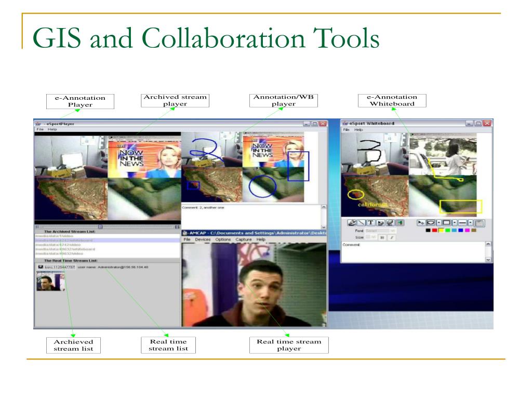This screenshot has width=532, height=399.
Task: Open the Font dropdown in whiteboard
Action: (380, 231)
